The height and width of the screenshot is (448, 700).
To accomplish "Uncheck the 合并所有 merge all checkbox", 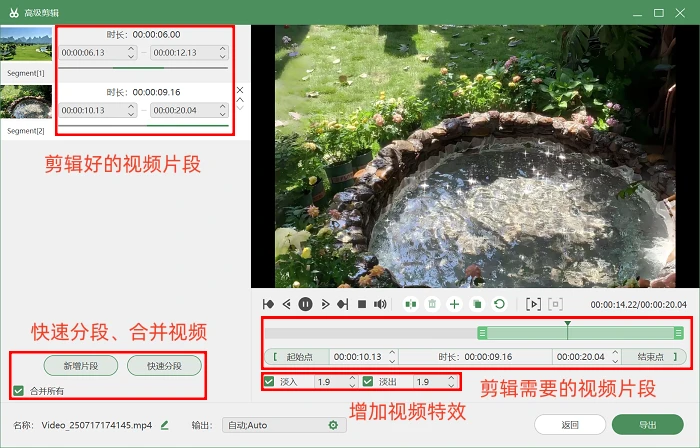I will (18, 391).
